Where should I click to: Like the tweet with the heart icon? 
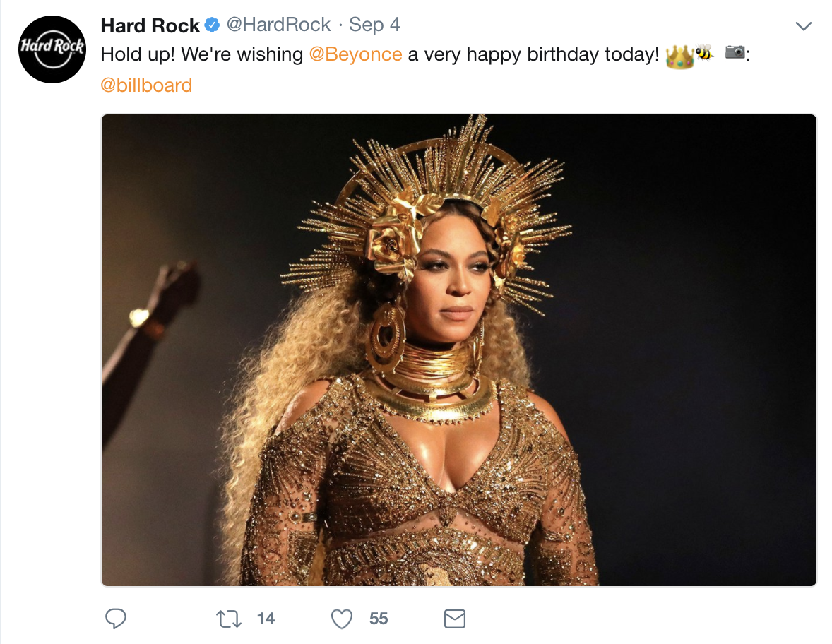[x=342, y=619]
